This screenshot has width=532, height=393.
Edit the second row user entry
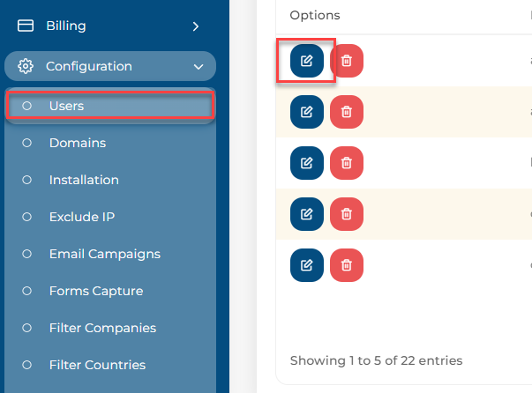(307, 112)
